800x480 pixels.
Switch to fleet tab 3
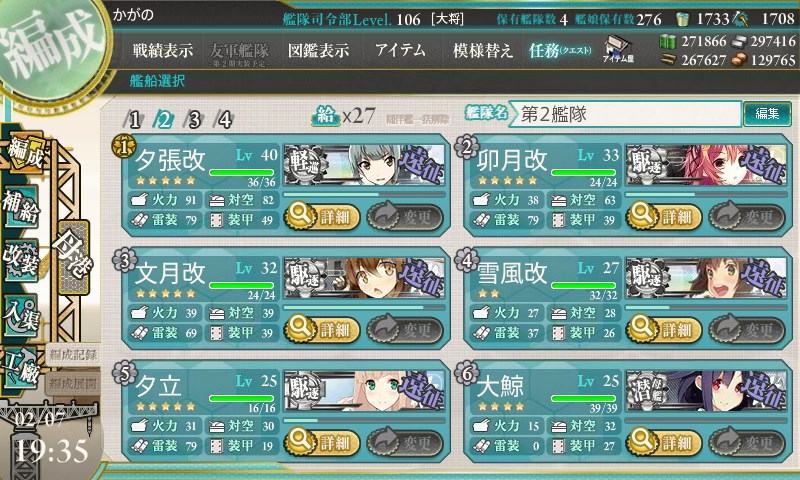(x=194, y=120)
